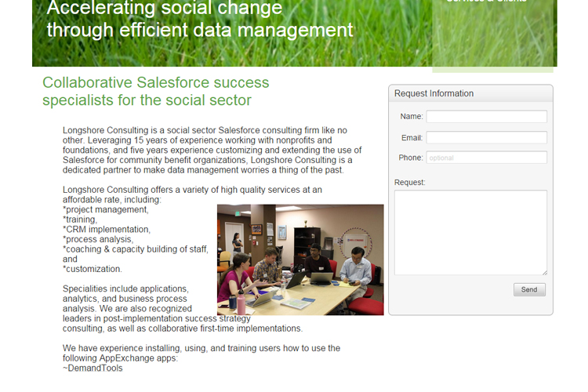
Task: Click the 'Email:' form label
Action: (412, 138)
